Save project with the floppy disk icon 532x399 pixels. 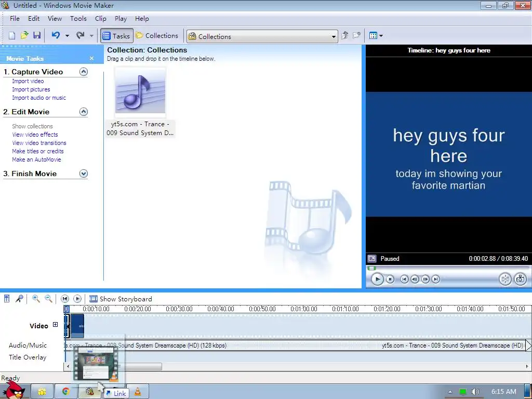point(37,35)
